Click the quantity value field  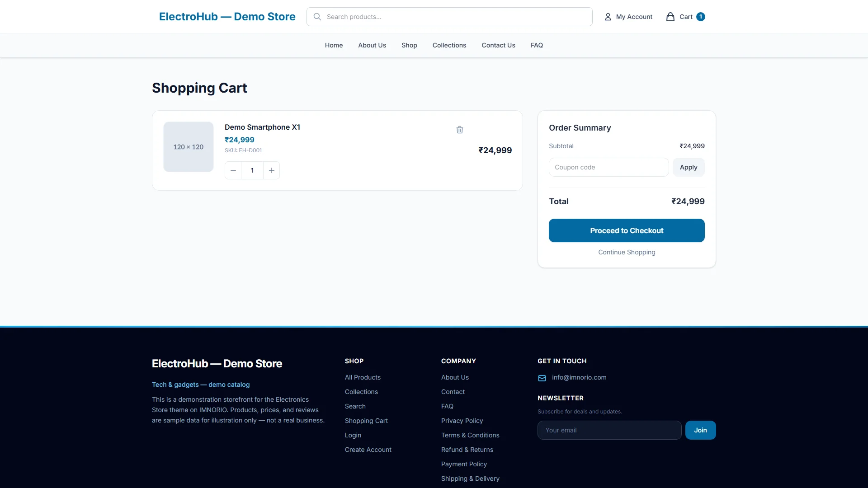pyautogui.click(x=252, y=170)
